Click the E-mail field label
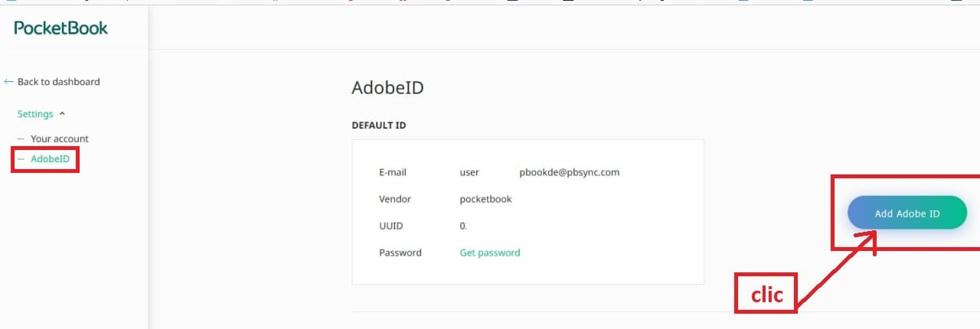The width and height of the screenshot is (980, 329). coord(393,172)
